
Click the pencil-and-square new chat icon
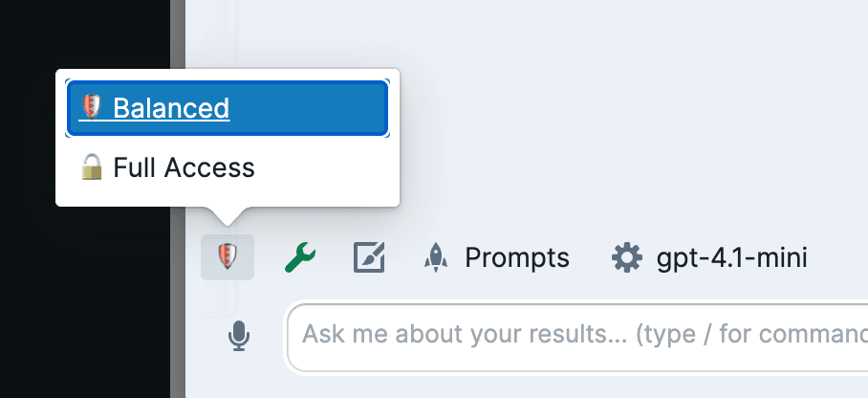369,257
